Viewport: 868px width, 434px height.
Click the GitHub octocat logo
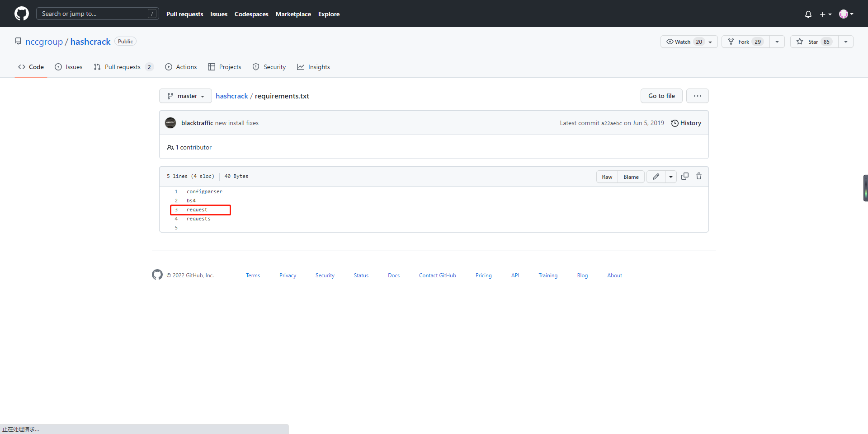(21, 14)
